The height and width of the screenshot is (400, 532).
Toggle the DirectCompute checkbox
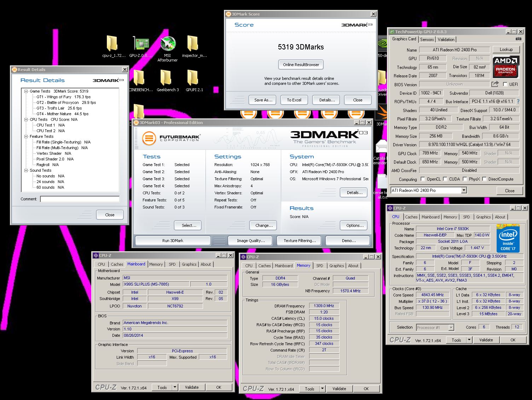pyautogui.click(x=484, y=179)
